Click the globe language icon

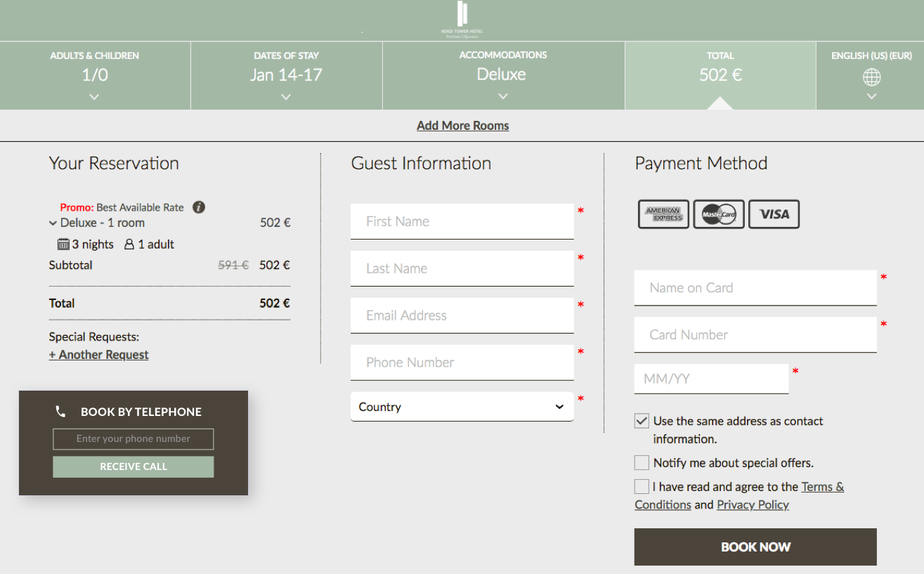[x=871, y=77]
